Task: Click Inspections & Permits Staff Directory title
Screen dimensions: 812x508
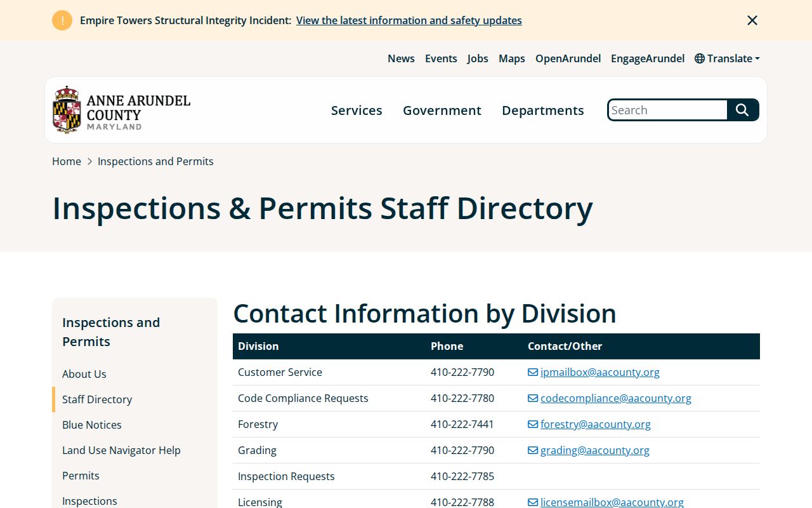Action: pyautogui.click(x=322, y=208)
